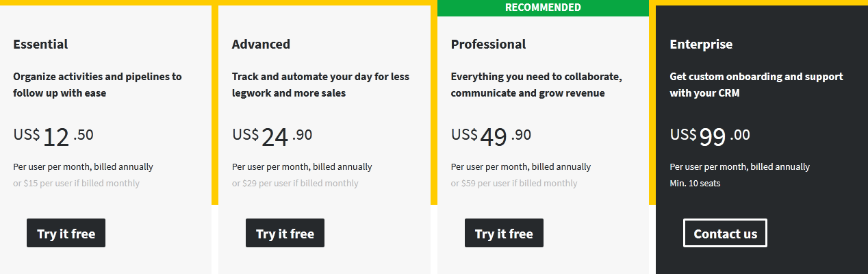The width and height of the screenshot is (868, 274).
Task: Click the Min. 10 seats text
Action: tap(695, 183)
